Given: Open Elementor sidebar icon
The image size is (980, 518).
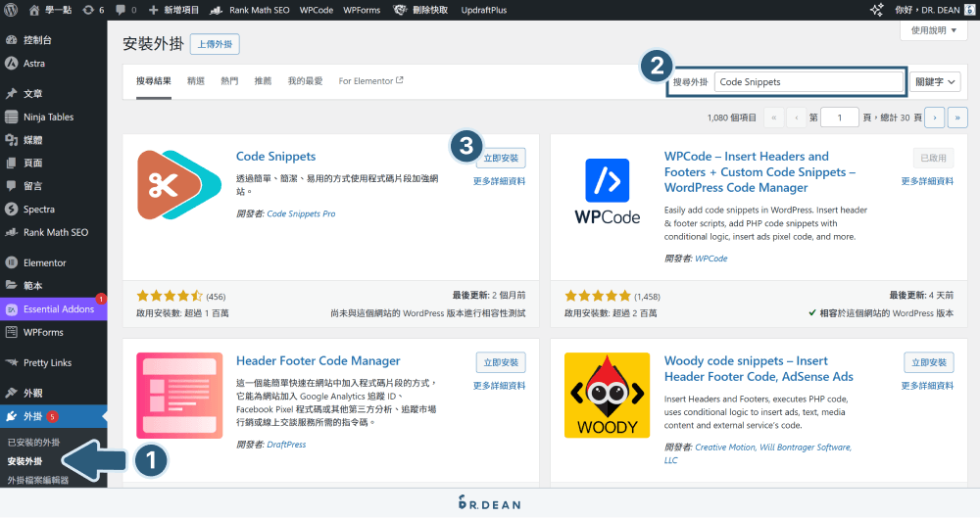Looking at the screenshot, I should tap(11, 263).
